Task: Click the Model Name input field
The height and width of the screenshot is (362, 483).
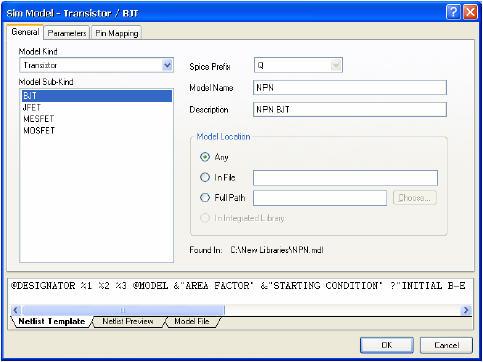Action: [350, 88]
